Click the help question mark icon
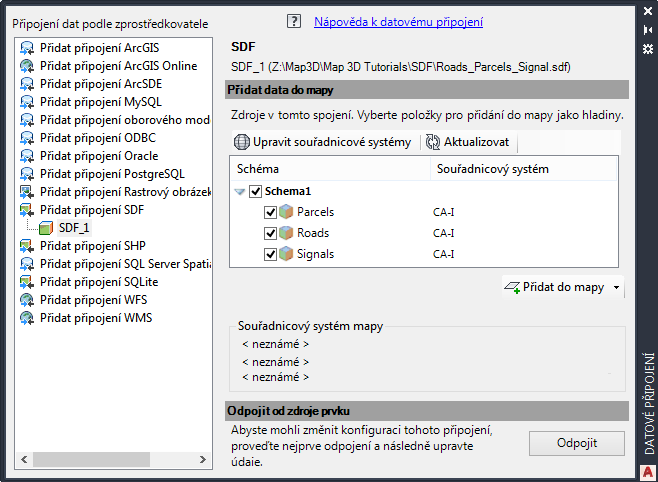The height and width of the screenshot is (482, 658). click(294, 20)
